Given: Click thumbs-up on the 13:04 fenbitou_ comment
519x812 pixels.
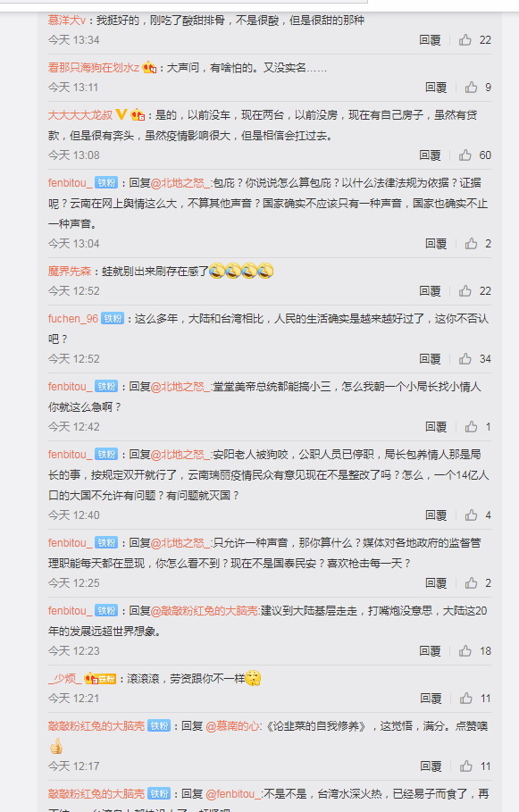Looking at the screenshot, I should point(471,243).
